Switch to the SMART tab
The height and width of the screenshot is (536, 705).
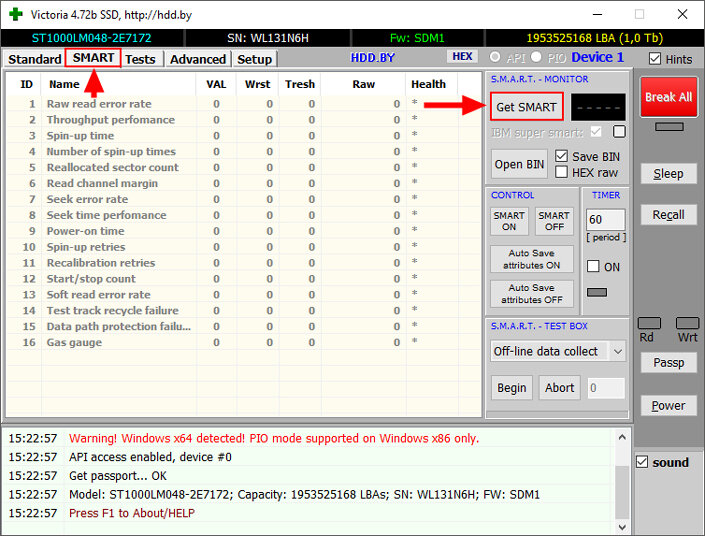[x=93, y=58]
